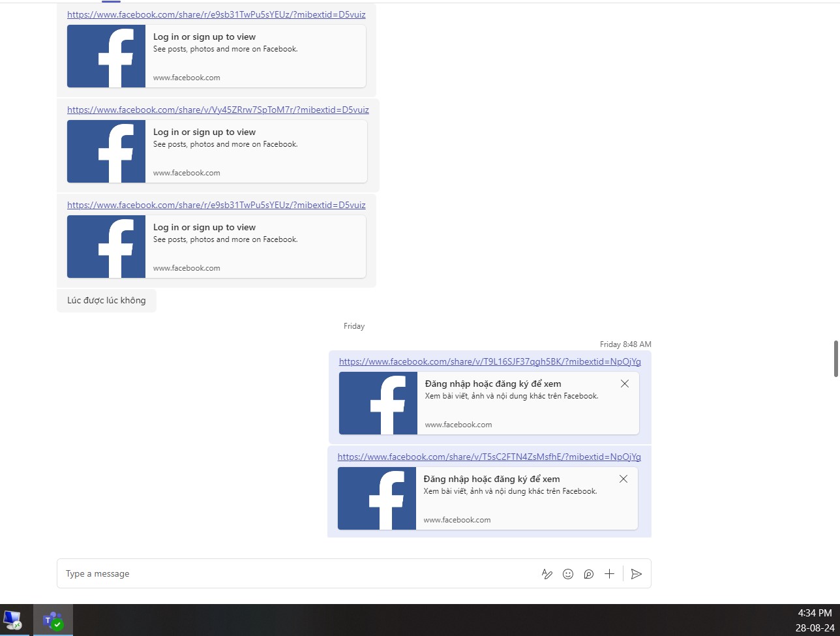Click the Microsoft Teams taskbar icon
This screenshot has width=840, height=636.
[53, 620]
